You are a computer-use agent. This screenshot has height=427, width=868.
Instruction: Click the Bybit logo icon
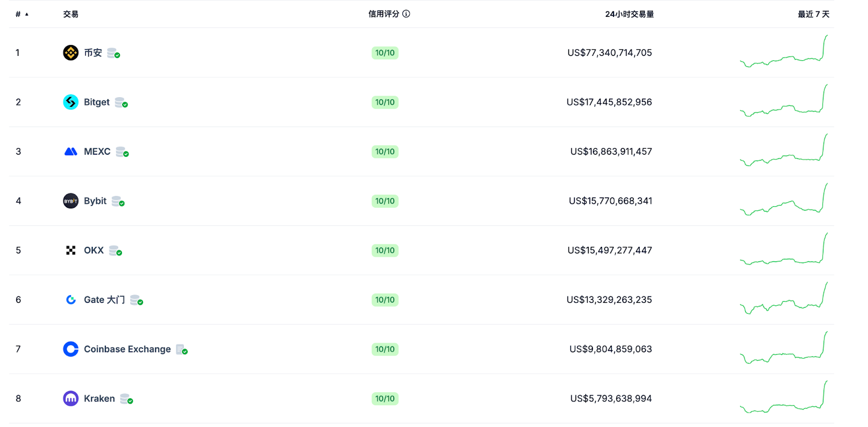coord(71,201)
